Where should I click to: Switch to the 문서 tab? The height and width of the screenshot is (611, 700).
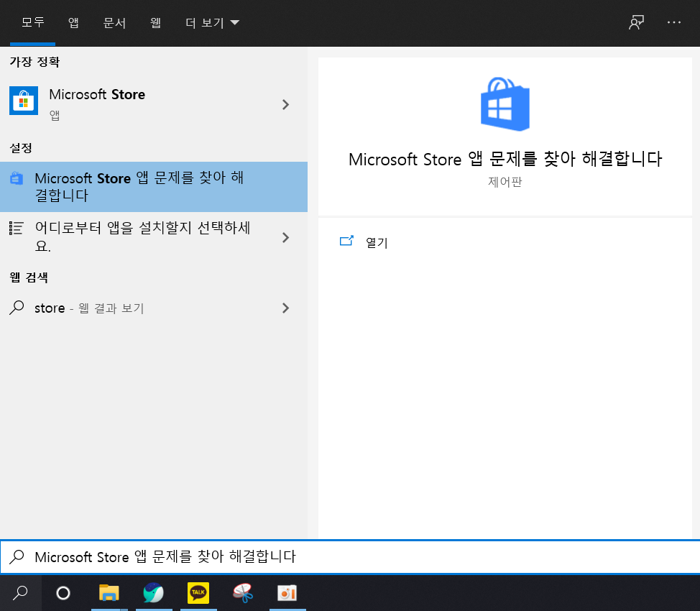(x=114, y=22)
